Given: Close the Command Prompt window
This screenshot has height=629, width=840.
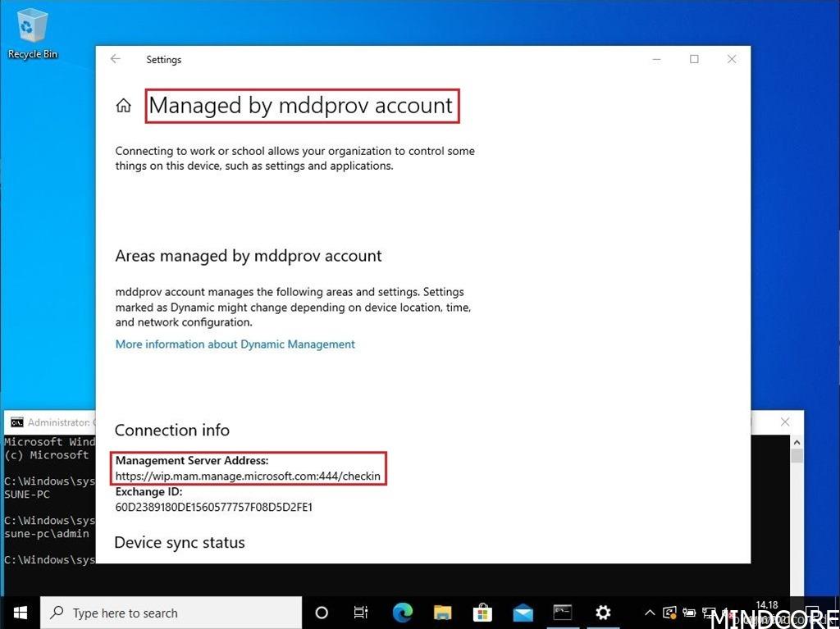Looking at the screenshot, I should click(785, 422).
